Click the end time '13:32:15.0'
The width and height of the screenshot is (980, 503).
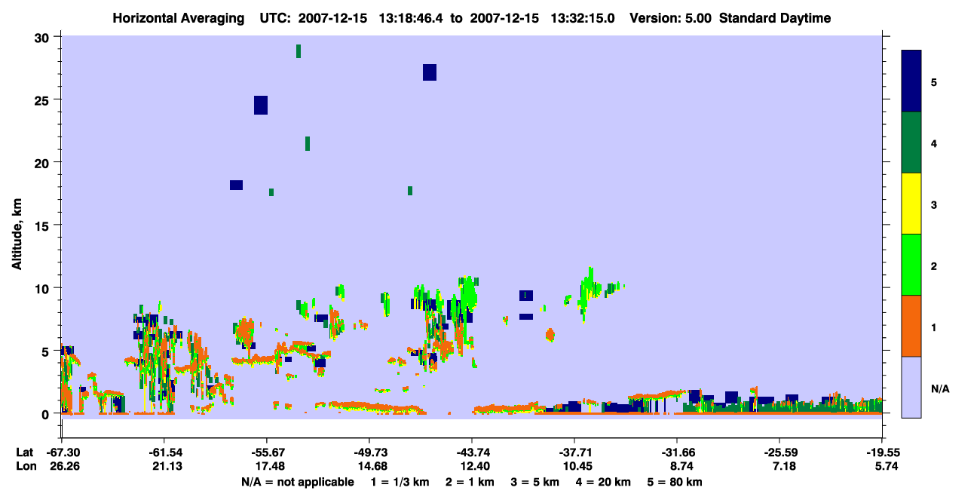coord(584,18)
